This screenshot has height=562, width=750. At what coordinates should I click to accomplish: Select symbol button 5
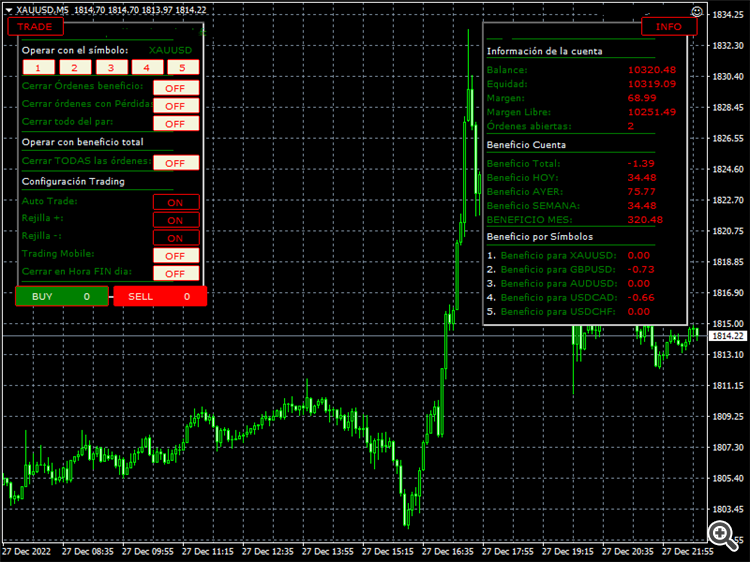(183, 67)
